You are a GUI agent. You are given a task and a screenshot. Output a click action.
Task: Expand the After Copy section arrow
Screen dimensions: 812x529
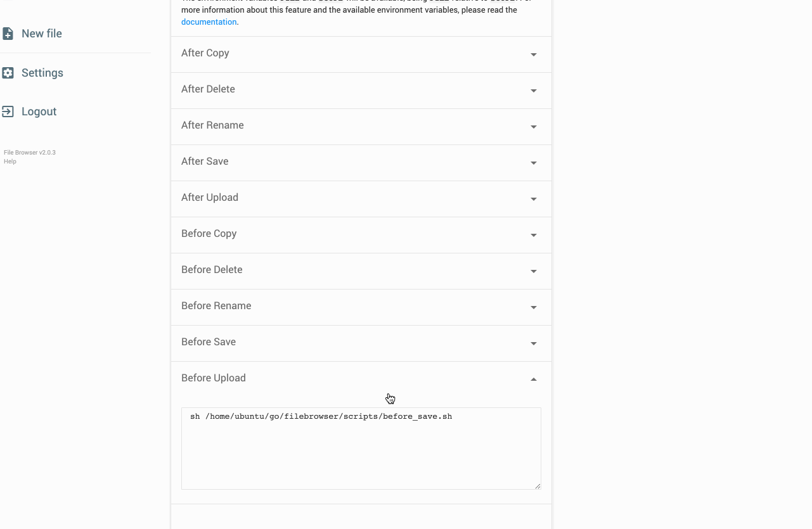534,54
